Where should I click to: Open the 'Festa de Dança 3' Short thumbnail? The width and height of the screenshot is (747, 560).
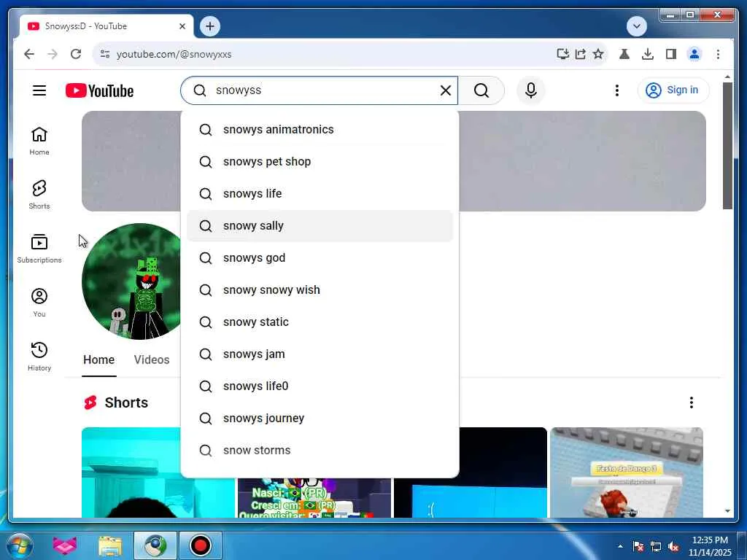coord(627,472)
